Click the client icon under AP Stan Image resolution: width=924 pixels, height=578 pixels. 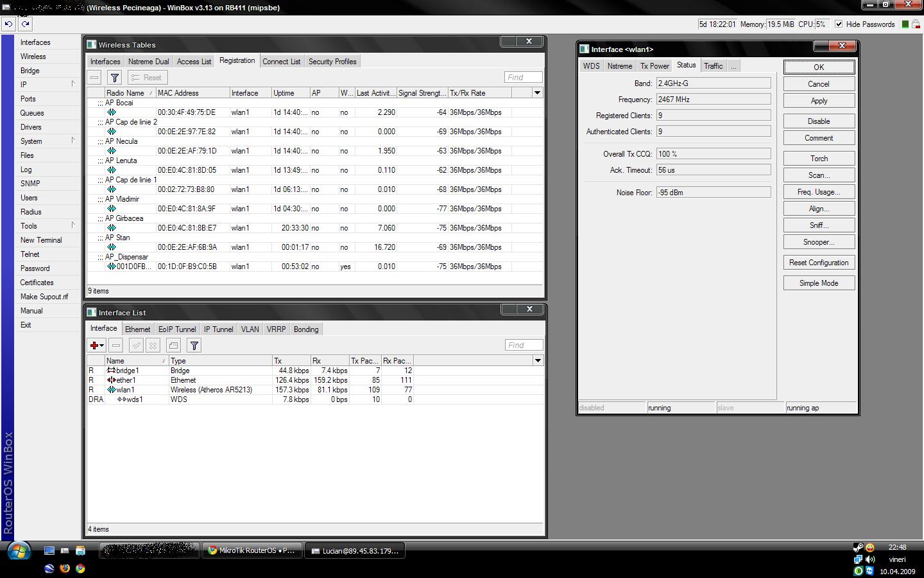111,247
